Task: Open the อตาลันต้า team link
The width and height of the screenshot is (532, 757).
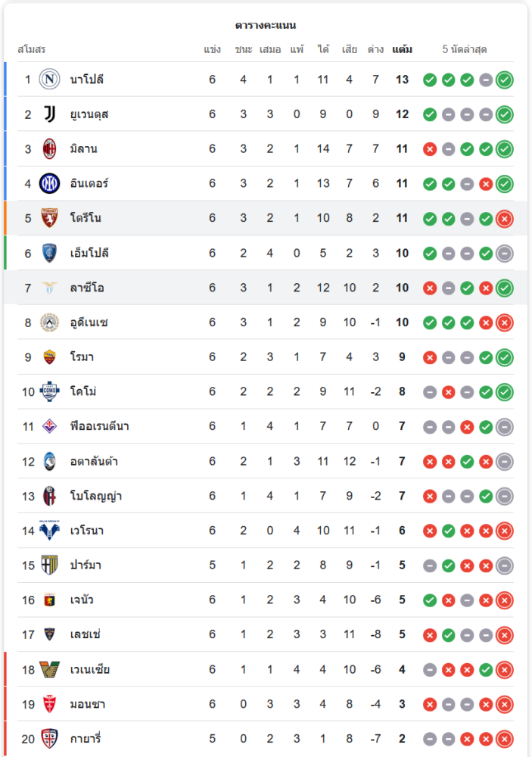Action: click(x=94, y=461)
